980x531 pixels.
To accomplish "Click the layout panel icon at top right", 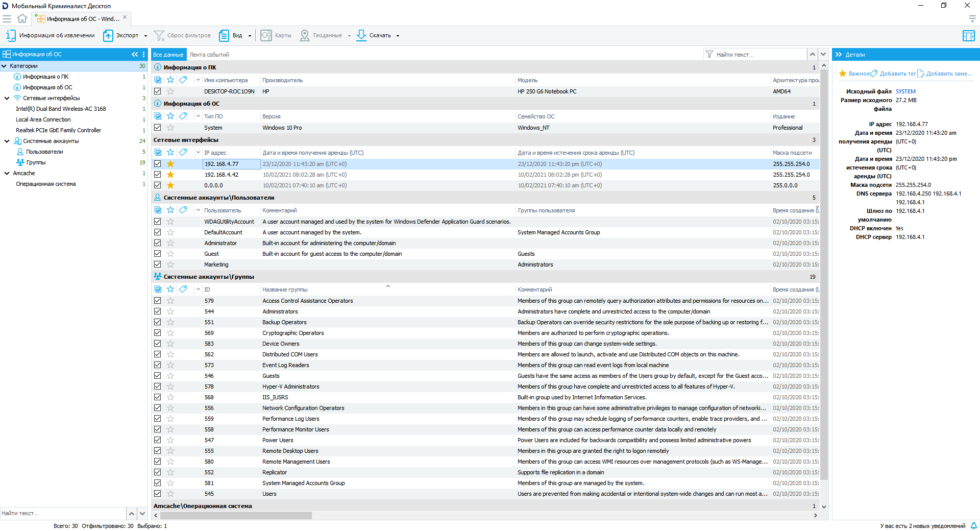I will (x=968, y=36).
